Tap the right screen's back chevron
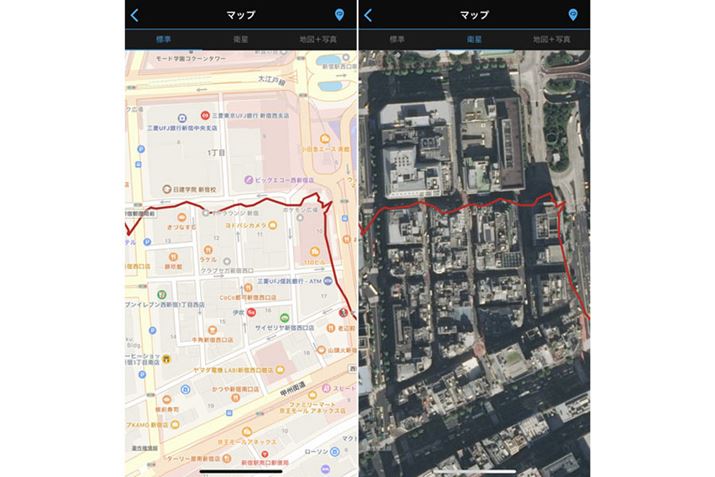Viewport: 715px width, 477px height. point(368,15)
